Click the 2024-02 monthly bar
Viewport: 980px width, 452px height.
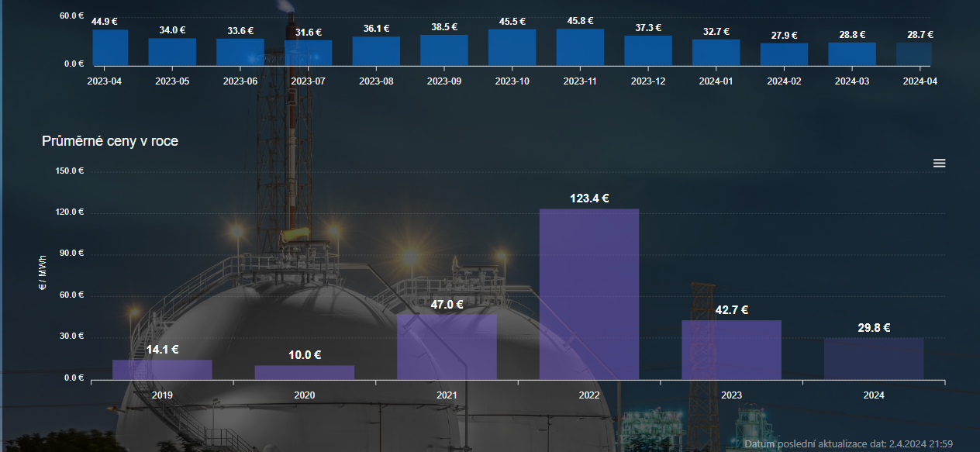[785, 53]
